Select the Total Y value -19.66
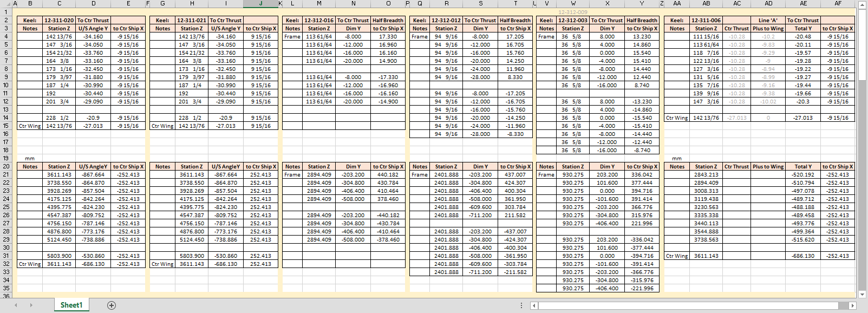 click(803, 94)
